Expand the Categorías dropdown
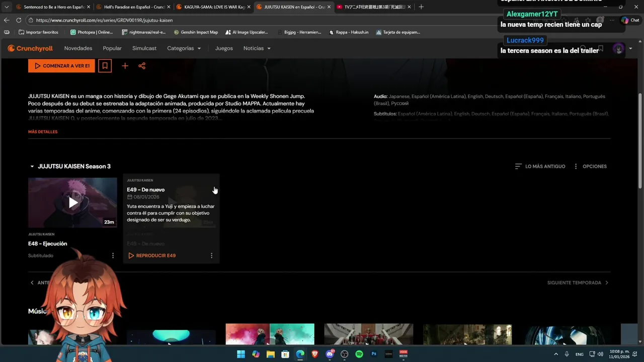This screenshot has width=644, height=362. pos(184,48)
